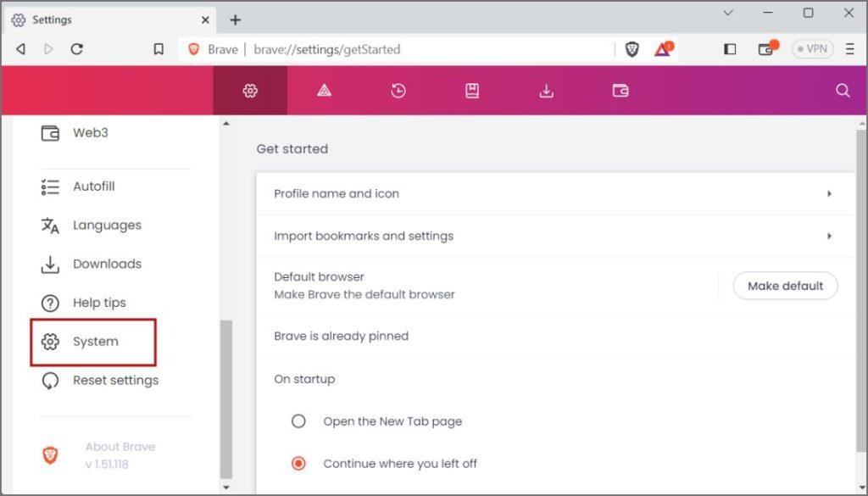868x496 pixels.
Task: Open Downloads settings in sidebar
Action: click(108, 264)
